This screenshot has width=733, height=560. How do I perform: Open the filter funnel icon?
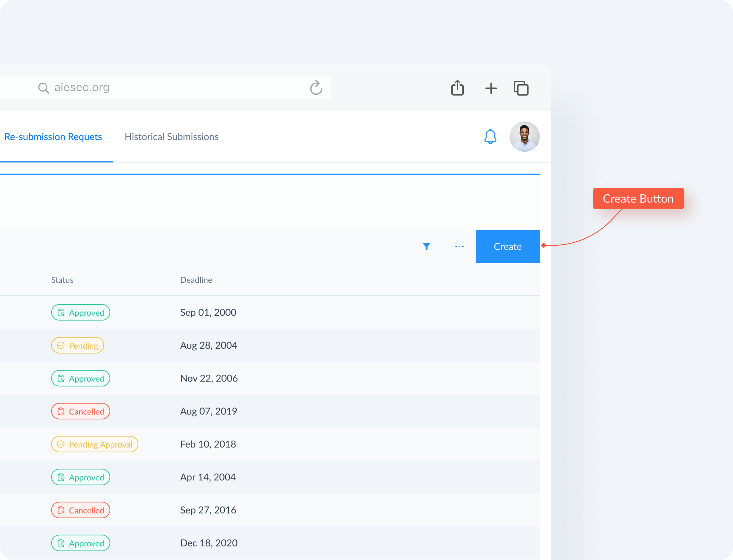click(x=426, y=246)
